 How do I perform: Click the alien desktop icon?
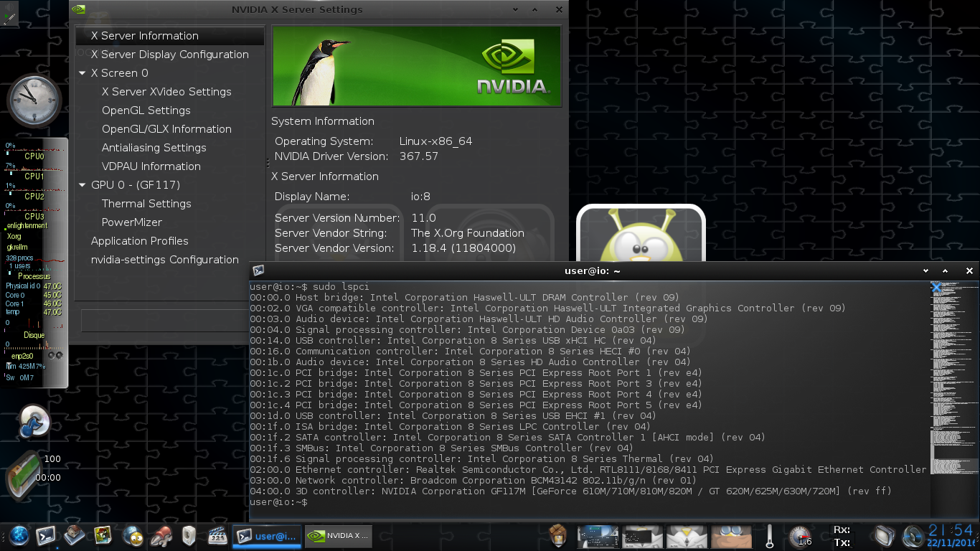pyautogui.click(x=641, y=235)
